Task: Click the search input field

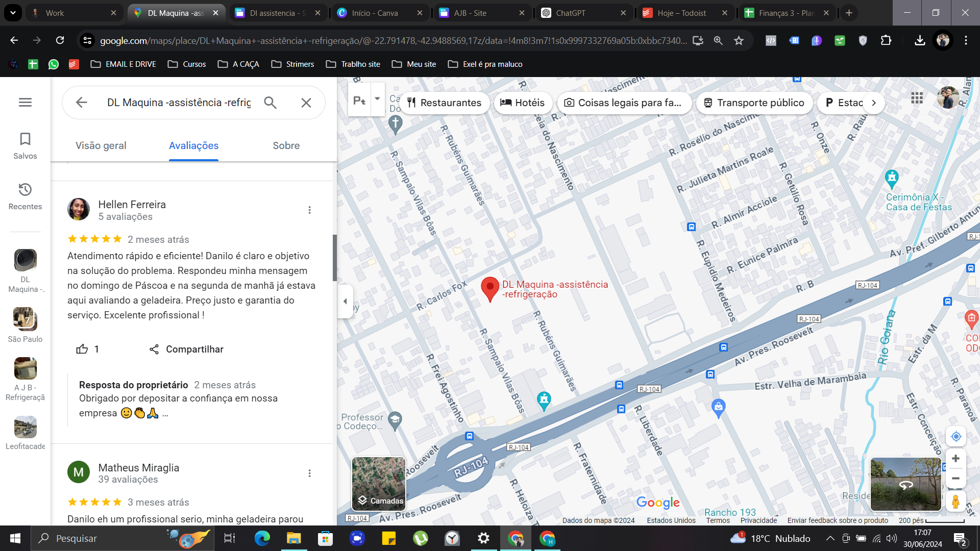Action: coord(179,103)
